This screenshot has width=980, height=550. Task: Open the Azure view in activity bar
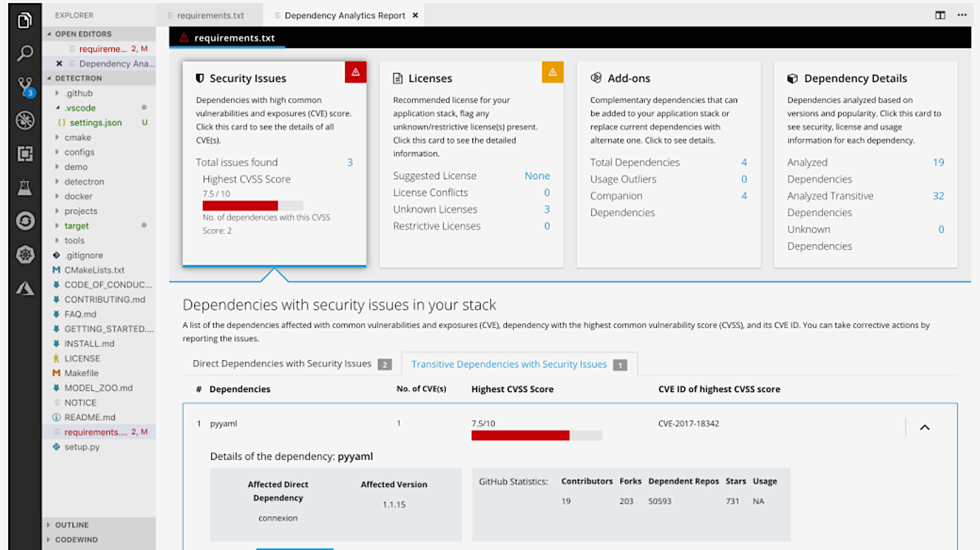point(25,288)
